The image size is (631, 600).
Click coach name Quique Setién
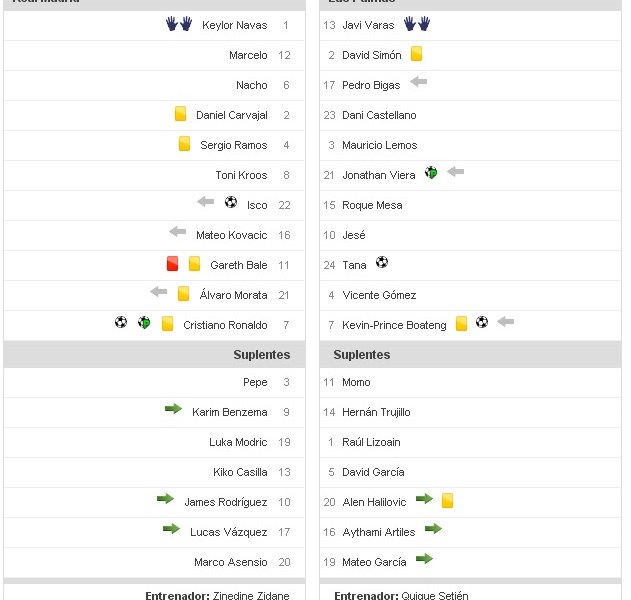click(x=435, y=595)
